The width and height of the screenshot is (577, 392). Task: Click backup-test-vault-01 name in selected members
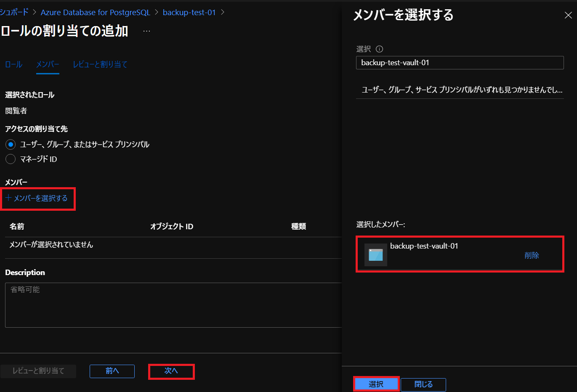click(x=424, y=246)
